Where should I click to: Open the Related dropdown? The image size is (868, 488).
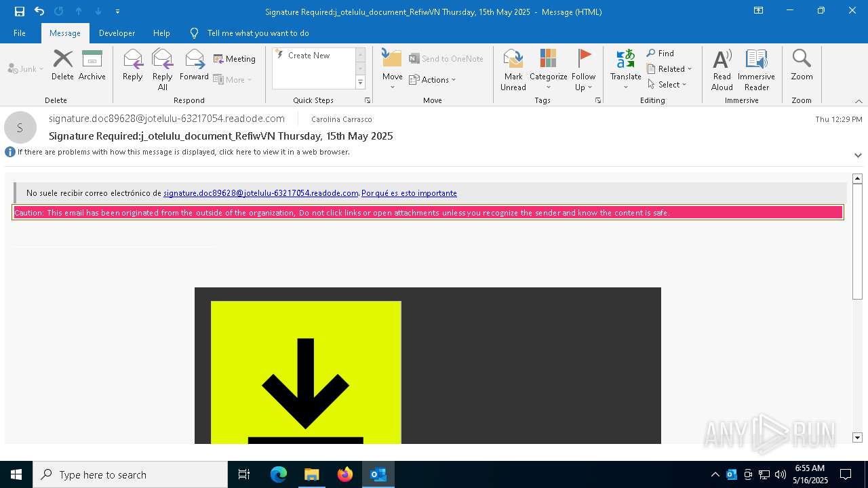pyautogui.click(x=669, y=69)
